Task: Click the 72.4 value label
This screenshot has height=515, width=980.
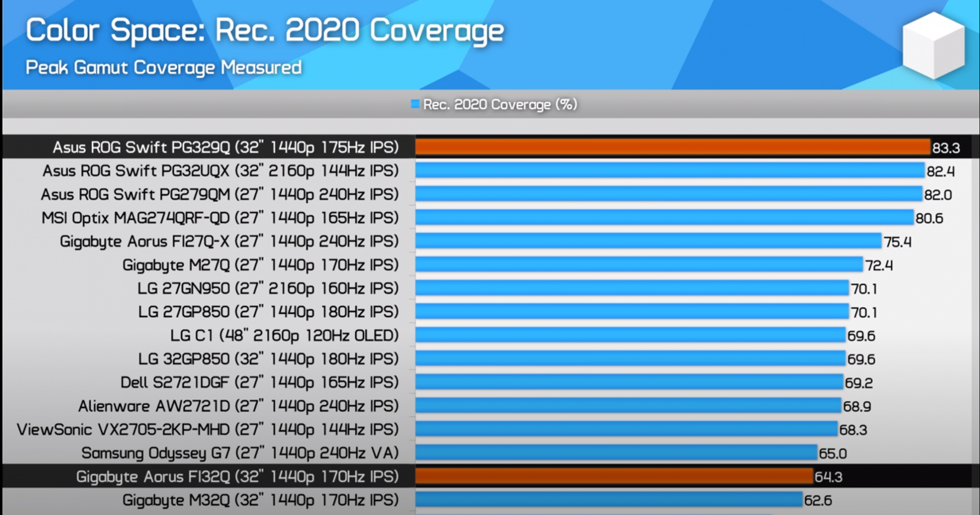Action: coord(879,266)
